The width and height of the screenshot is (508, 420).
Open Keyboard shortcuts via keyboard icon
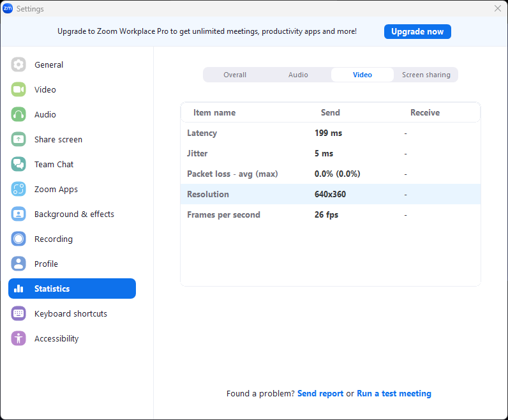point(19,313)
